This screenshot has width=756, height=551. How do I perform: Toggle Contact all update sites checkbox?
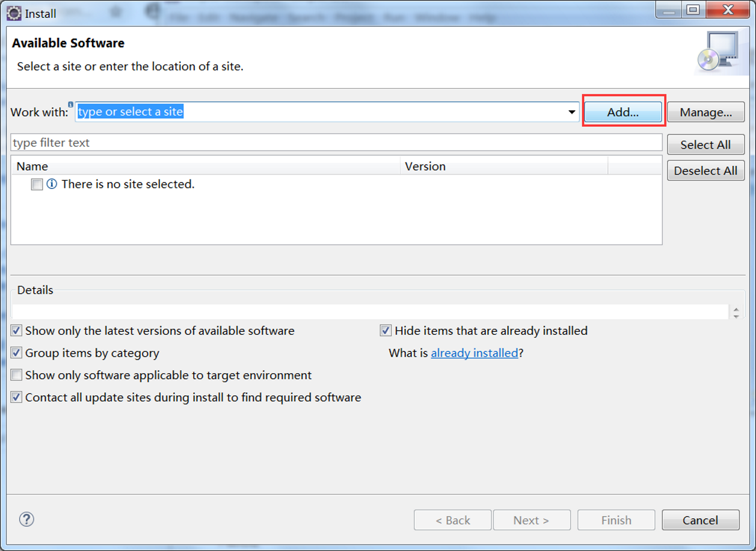[x=17, y=398]
